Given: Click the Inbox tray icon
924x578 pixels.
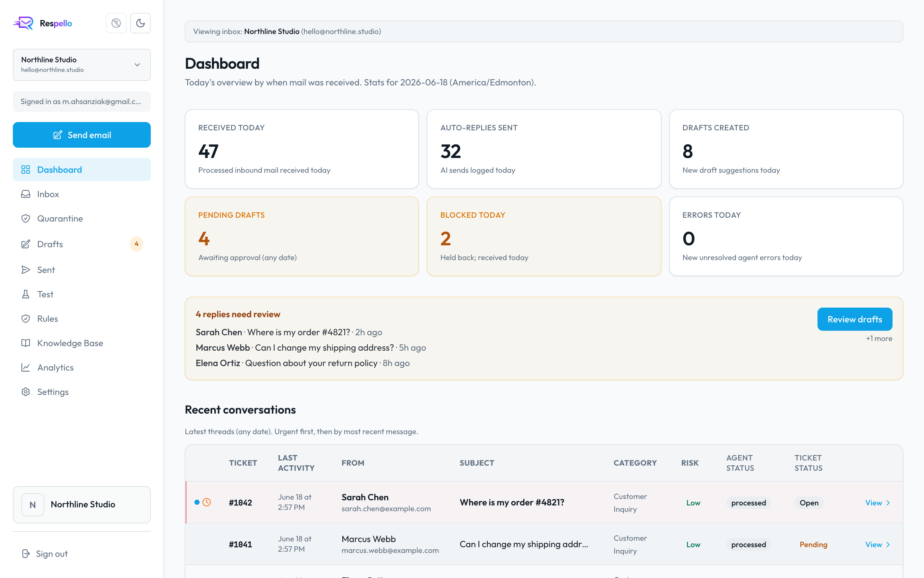Looking at the screenshot, I should click(x=26, y=194).
